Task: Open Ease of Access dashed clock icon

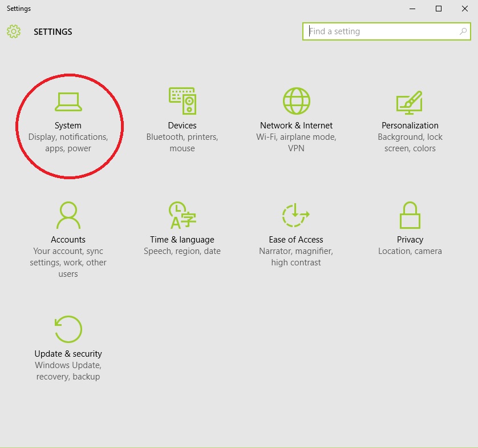Action: (x=295, y=215)
